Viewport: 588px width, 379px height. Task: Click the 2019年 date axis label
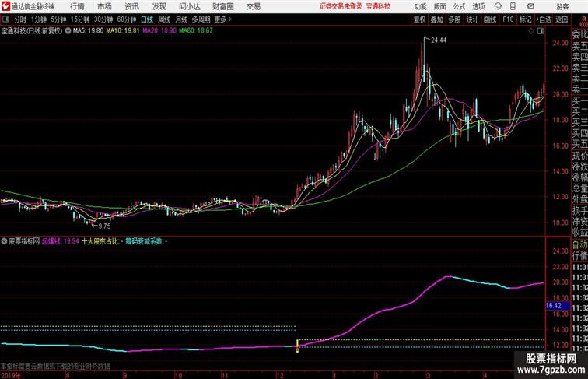11,375
